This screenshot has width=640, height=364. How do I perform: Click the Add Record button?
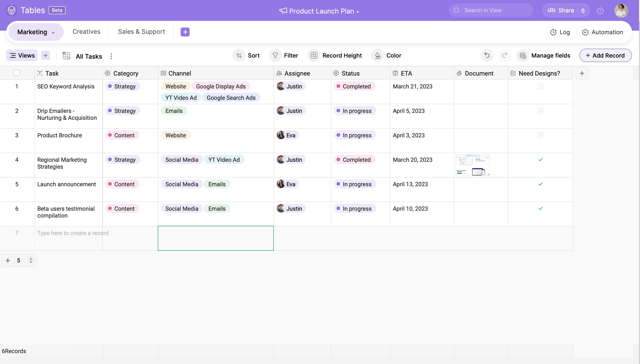pyautogui.click(x=605, y=56)
